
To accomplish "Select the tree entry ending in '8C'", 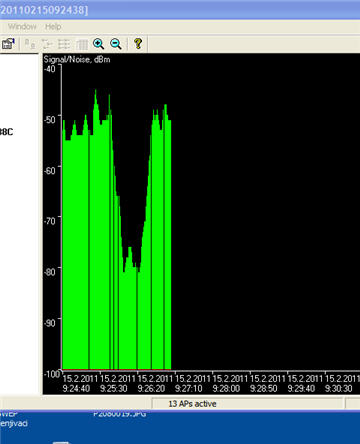I will (x=7, y=132).
